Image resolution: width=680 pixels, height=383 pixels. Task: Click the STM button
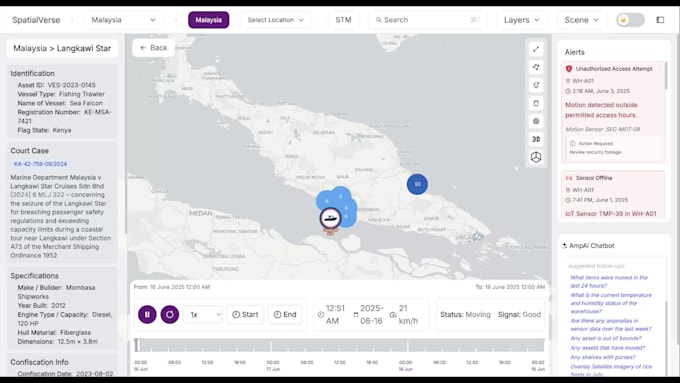pos(343,20)
